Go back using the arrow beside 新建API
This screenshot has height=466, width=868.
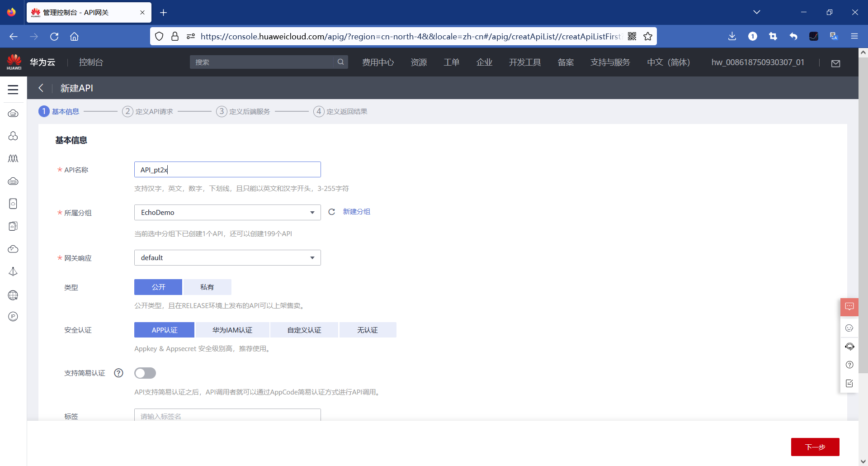click(x=41, y=88)
